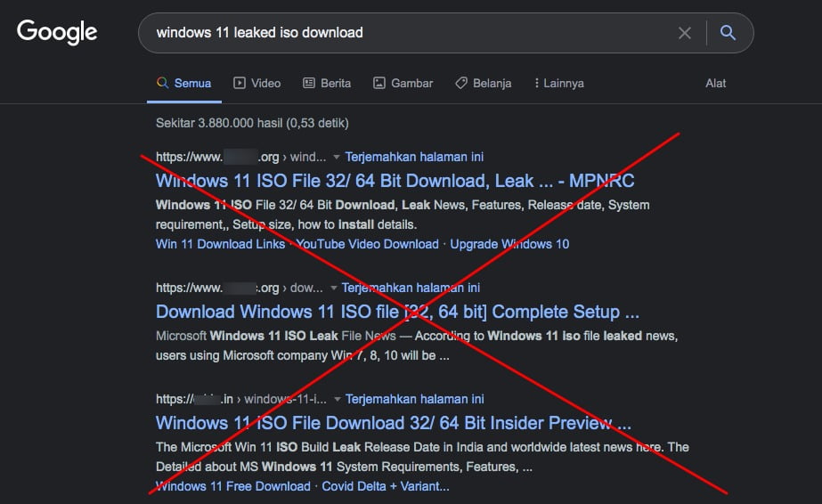The image size is (822, 504).
Task: Expand dropdown arrow beside second result URL
Action: tap(333, 289)
